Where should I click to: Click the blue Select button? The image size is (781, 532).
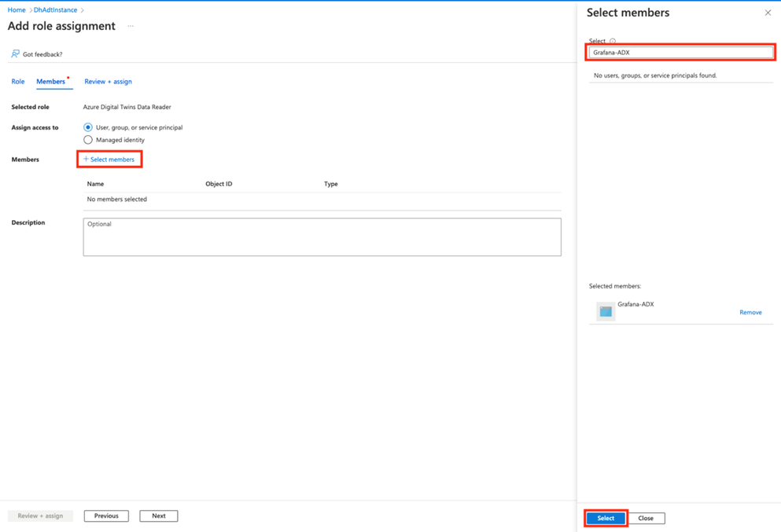click(x=606, y=518)
